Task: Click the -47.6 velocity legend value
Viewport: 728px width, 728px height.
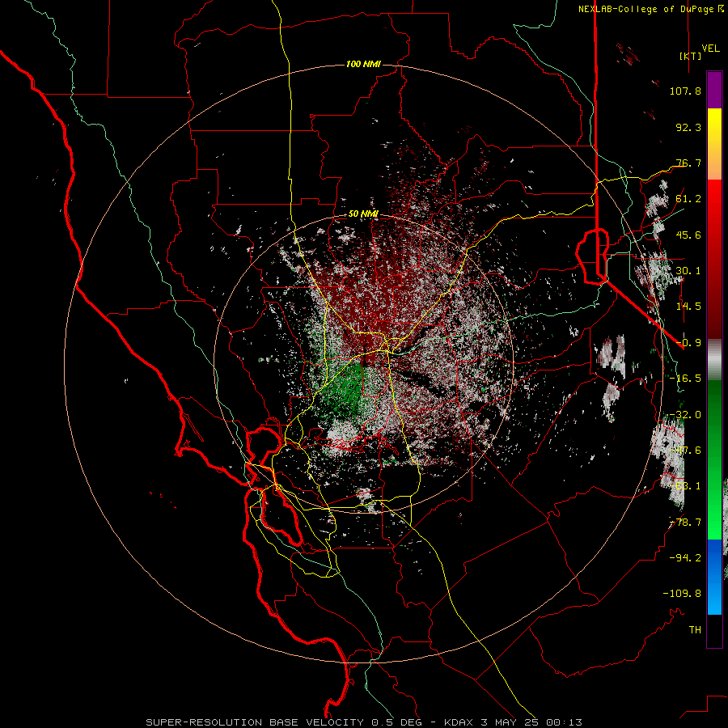Action: 685,451
